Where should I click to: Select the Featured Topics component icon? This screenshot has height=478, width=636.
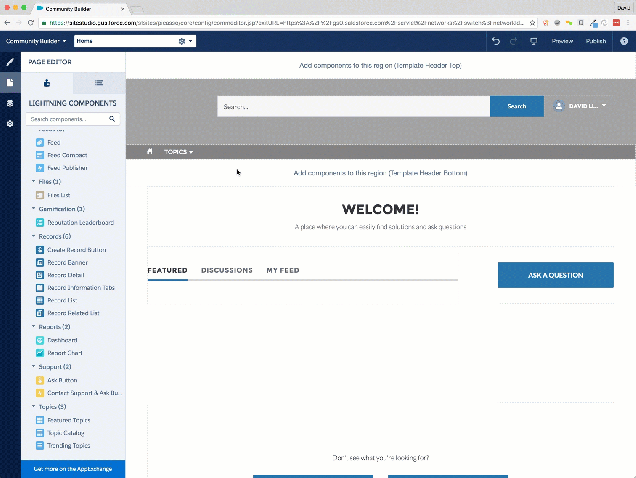coord(40,420)
